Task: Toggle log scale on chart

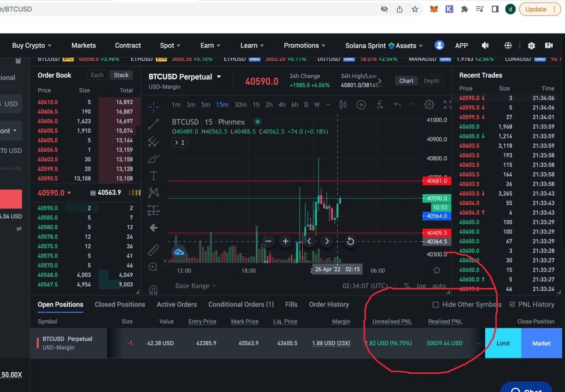Action: 421,286
